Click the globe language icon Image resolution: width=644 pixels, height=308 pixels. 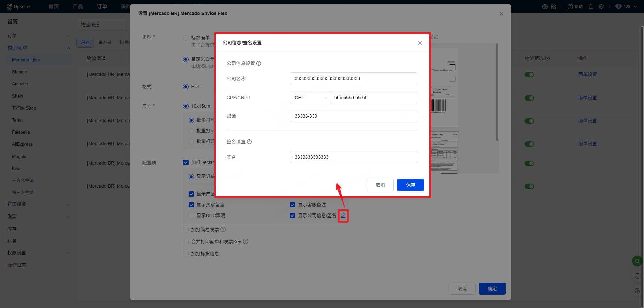(545, 7)
